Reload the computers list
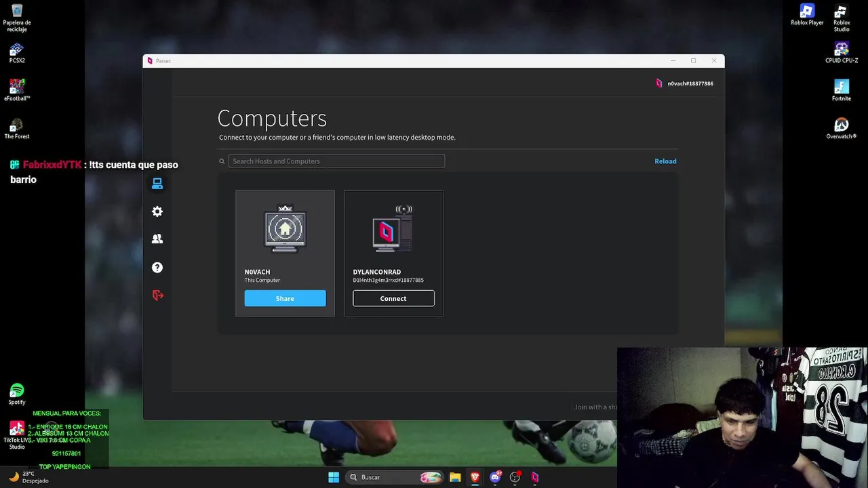The width and height of the screenshot is (868, 488). (665, 161)
